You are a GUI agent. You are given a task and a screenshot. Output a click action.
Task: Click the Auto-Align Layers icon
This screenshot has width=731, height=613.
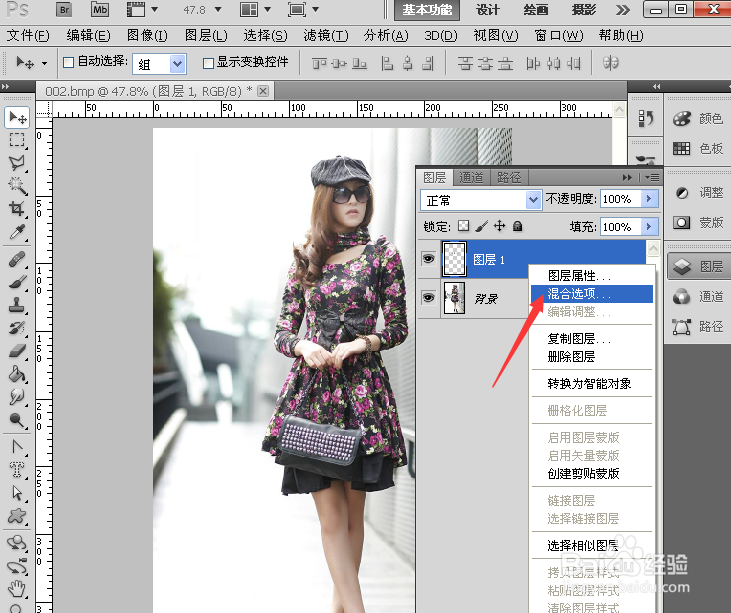(x=610, y=62)
